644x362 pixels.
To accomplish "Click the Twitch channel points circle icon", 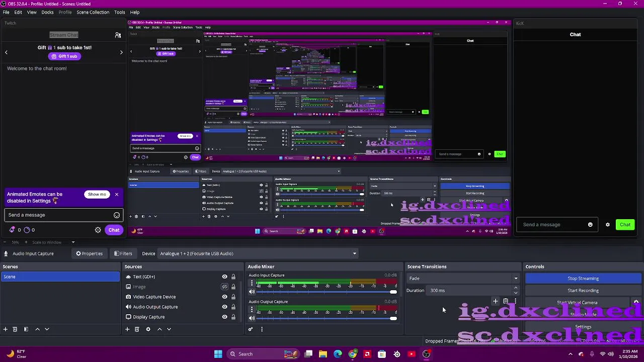I will [27, 230].
